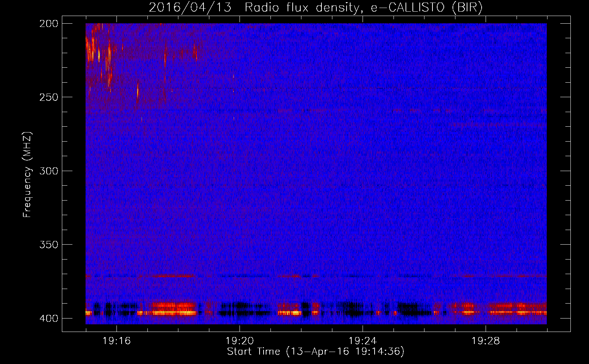Click the 'Start Time (13-Apr-16 19:14:36)' label
Image resolution: width=589 pixels, height=364 pixels.
coord(316,352)
